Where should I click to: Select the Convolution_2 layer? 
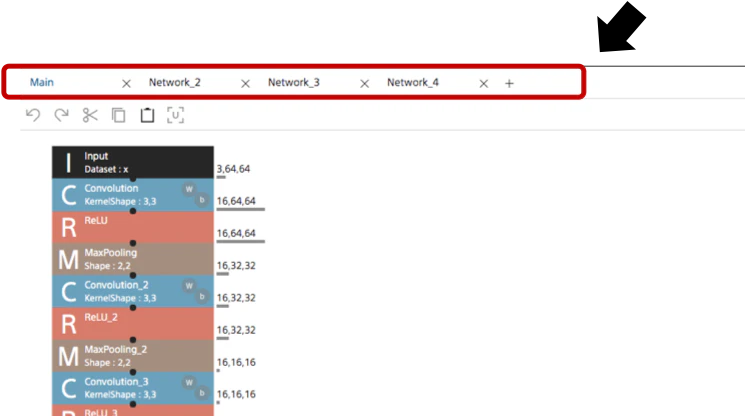(133, 292)
